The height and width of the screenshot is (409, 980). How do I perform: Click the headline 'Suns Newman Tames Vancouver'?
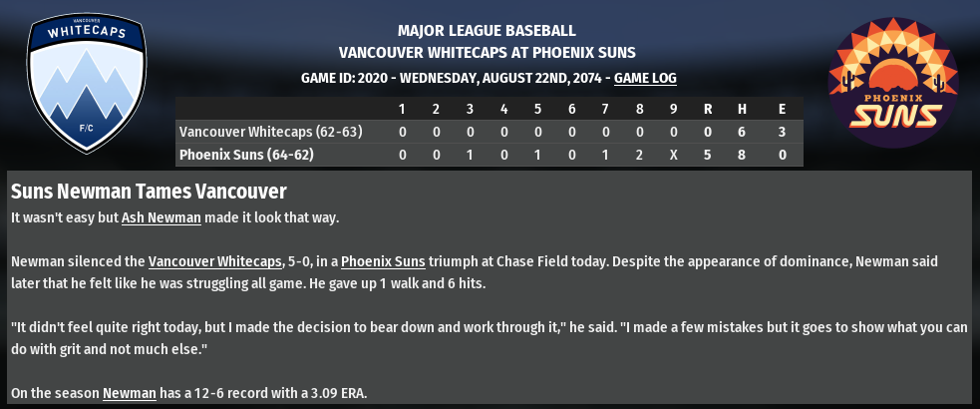149,191
